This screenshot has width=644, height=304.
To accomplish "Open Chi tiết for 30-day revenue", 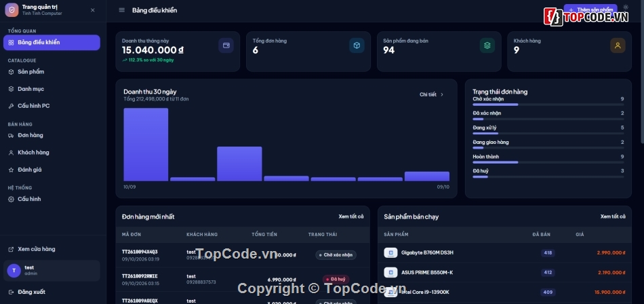I will coord(432,94).
